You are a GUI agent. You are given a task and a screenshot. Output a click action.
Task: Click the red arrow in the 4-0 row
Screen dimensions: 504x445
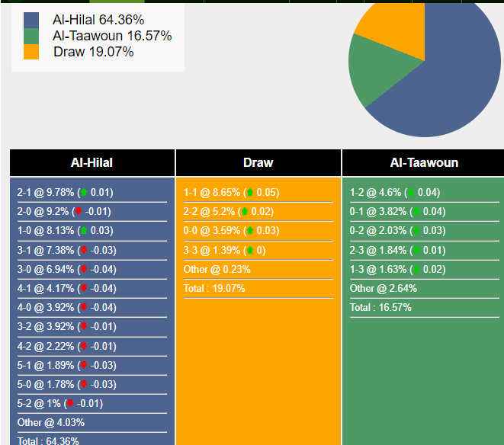point(83,308)
